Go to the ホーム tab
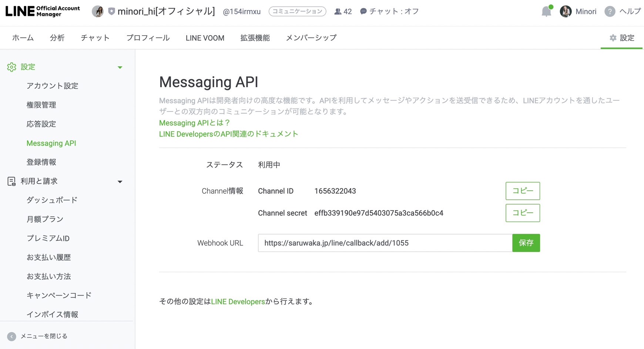 point(23,38)
